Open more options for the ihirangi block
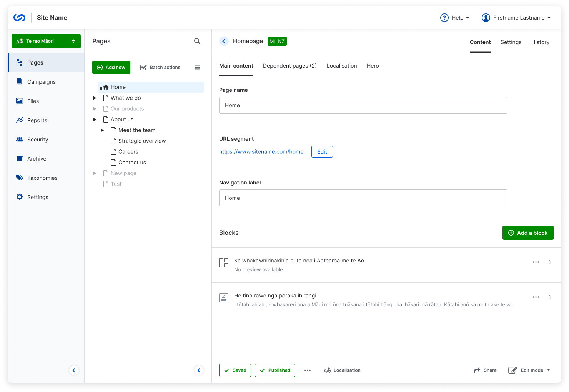This screenshot has height=392, width=569. [536, 297]
